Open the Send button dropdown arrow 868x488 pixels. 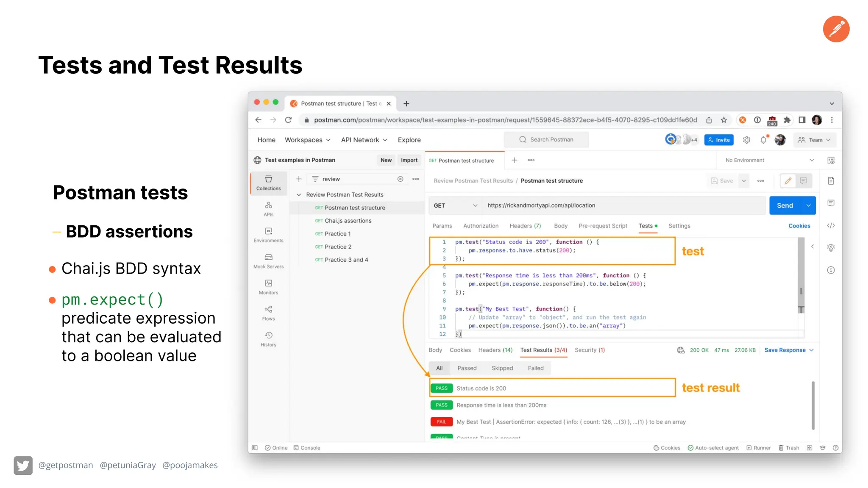pos(808,205)
